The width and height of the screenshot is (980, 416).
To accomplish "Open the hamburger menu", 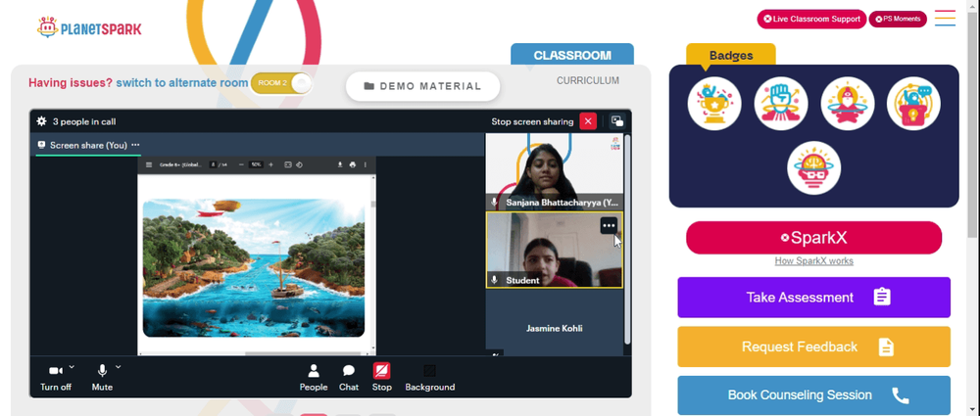I will [945, 18].
